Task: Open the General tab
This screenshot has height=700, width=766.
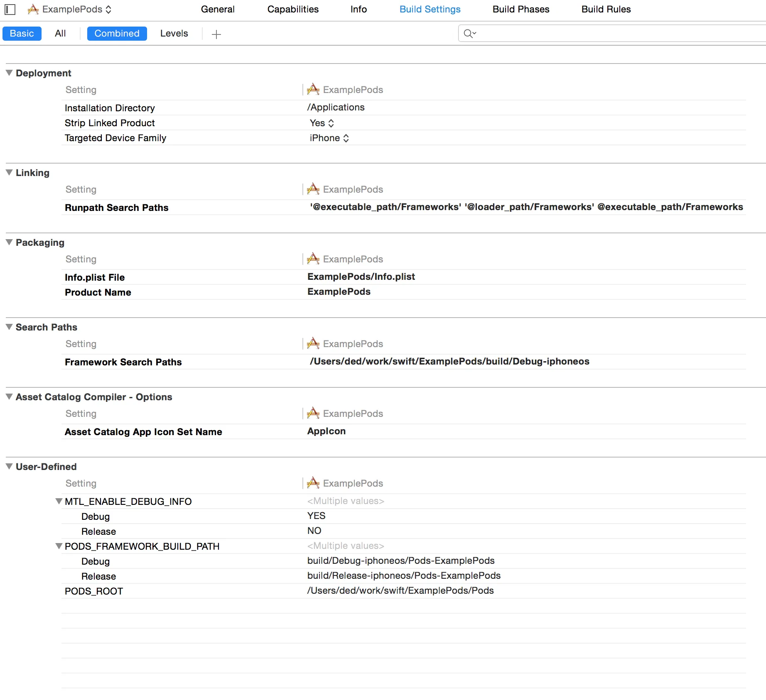Action: (x=218, y=9)
